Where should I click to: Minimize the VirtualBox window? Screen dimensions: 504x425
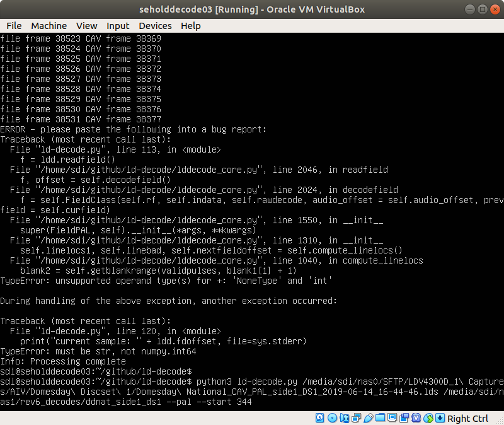click(x=470, y=9)
